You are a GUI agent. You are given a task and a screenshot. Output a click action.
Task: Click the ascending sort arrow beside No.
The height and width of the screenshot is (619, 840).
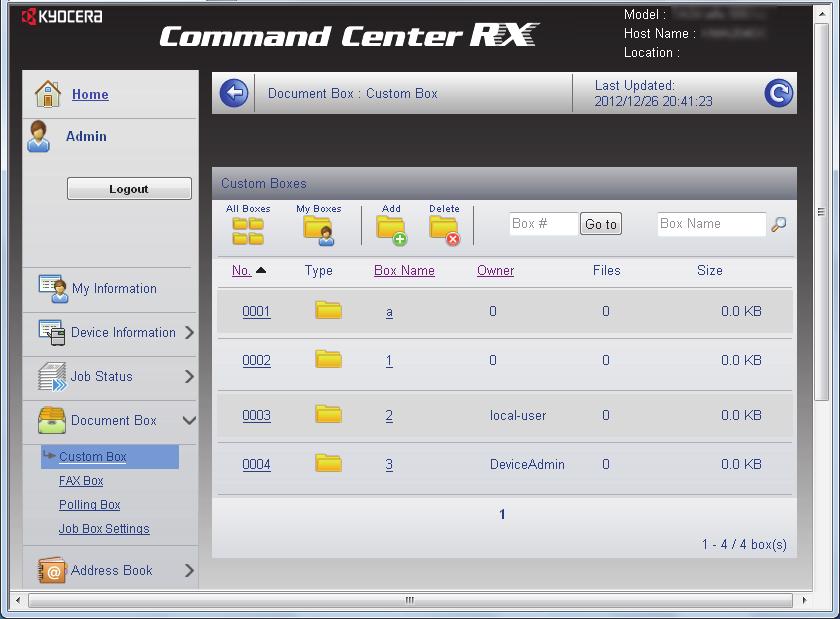pos(261,270)
